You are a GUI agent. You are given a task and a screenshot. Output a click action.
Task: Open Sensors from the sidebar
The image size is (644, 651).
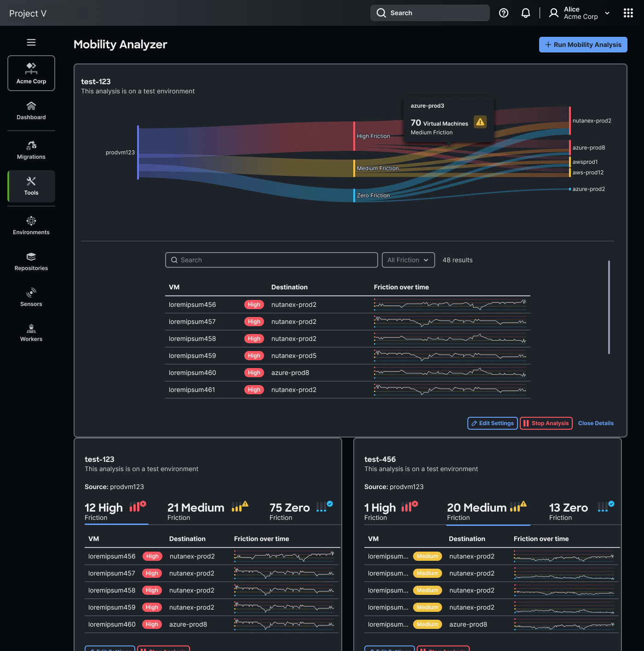tap(31, 298)
